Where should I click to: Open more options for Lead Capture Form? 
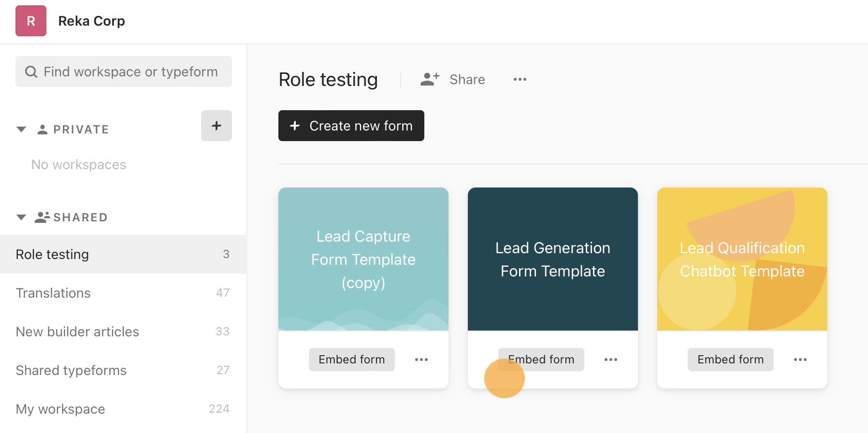421,360
